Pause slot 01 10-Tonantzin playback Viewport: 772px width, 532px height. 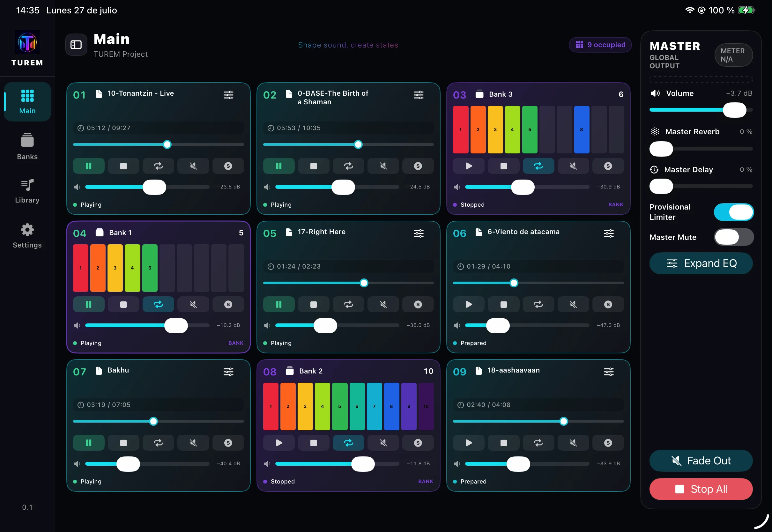[89, 166]
